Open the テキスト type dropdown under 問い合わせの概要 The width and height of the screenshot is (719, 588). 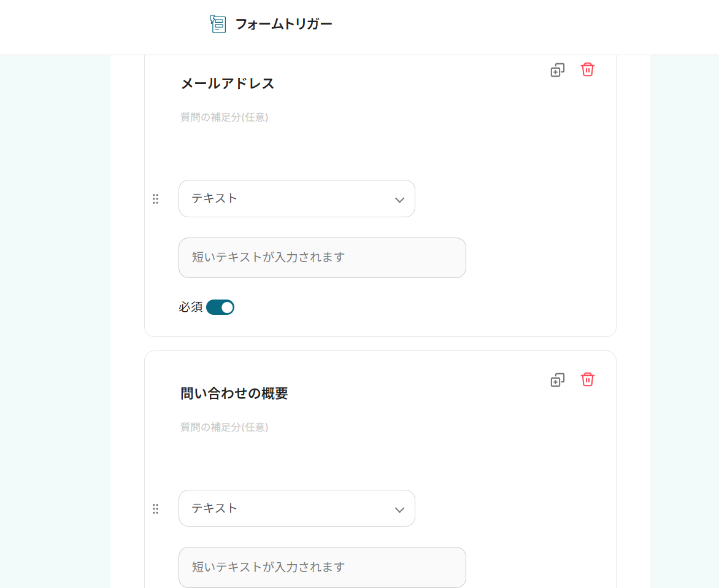[296, 508]
